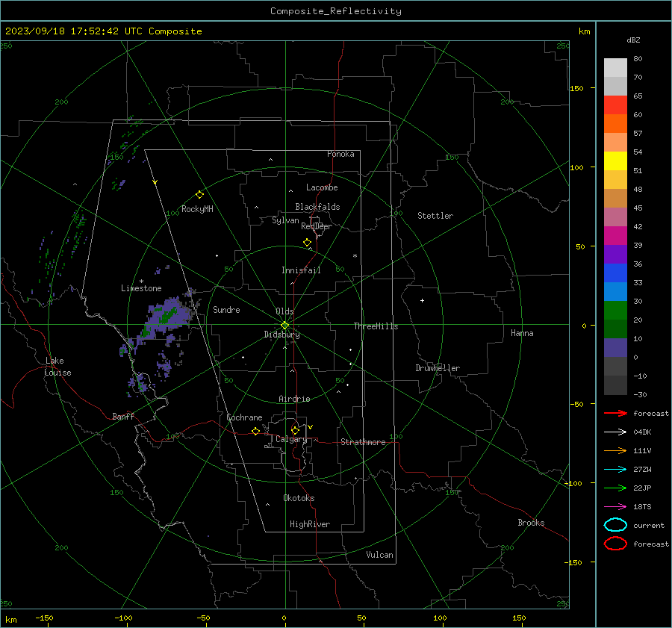Click the Hanna city label
The image size is (672, 628).
coord(522,333)
